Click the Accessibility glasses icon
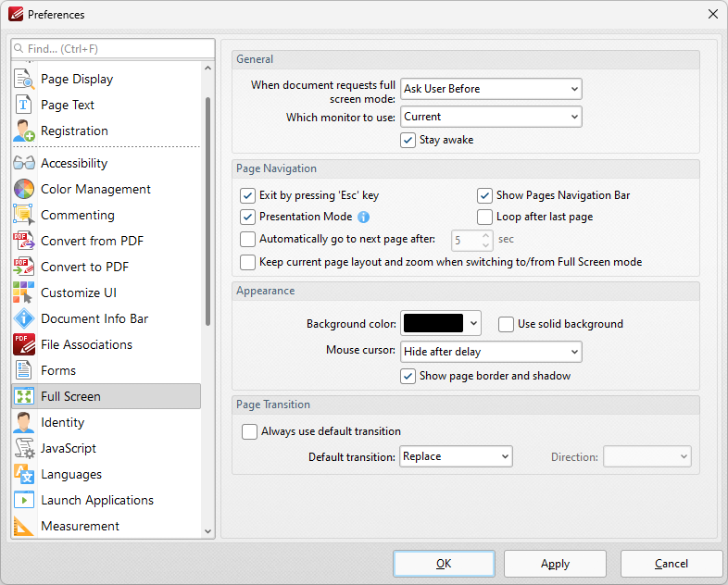The image size is (728, 585). click(24, 163)
